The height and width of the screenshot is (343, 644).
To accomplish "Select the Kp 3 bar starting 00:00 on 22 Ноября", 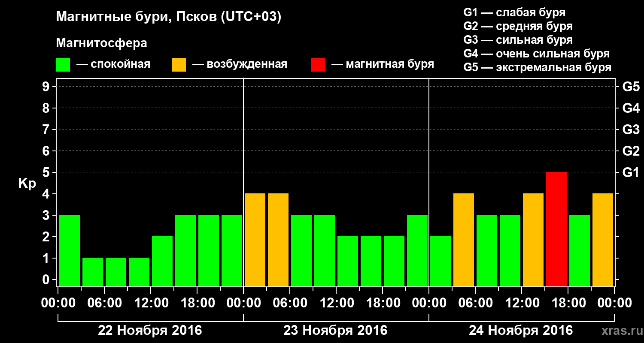I will (70, 250).
